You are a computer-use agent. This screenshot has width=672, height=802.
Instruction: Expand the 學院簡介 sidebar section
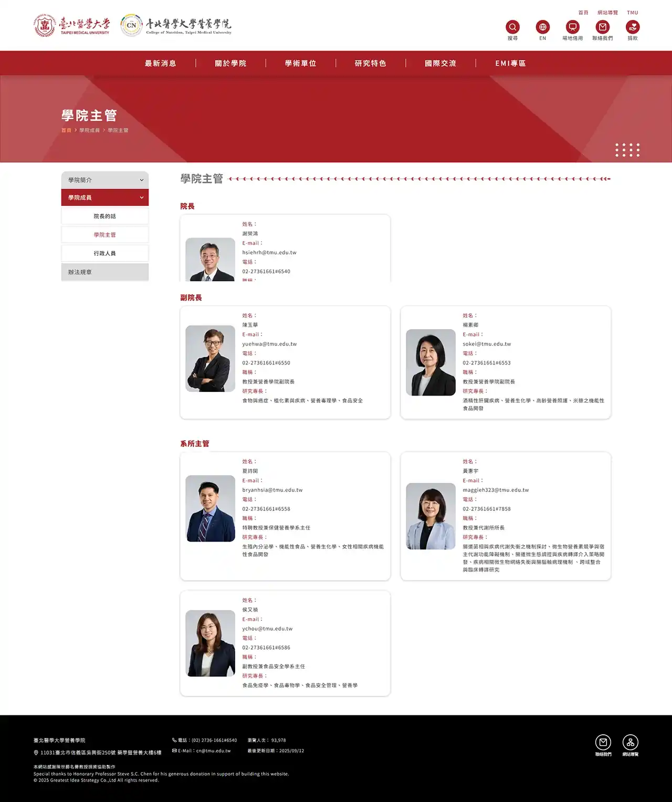(x=104, y=180)
